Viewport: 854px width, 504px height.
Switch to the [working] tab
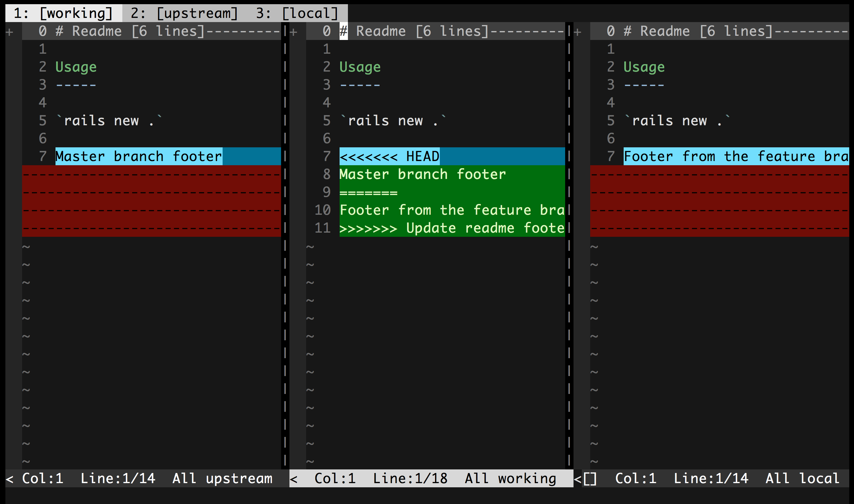coord(63,13)
